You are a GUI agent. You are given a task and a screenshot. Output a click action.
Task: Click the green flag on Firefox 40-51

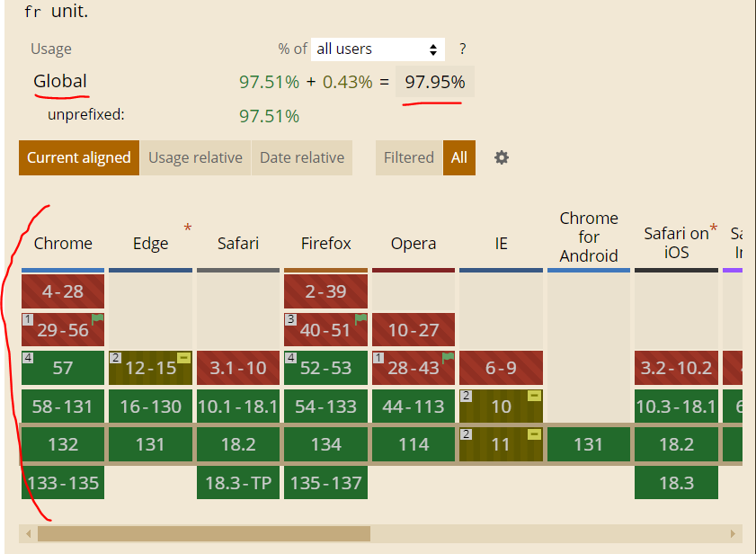click(360, 318)
